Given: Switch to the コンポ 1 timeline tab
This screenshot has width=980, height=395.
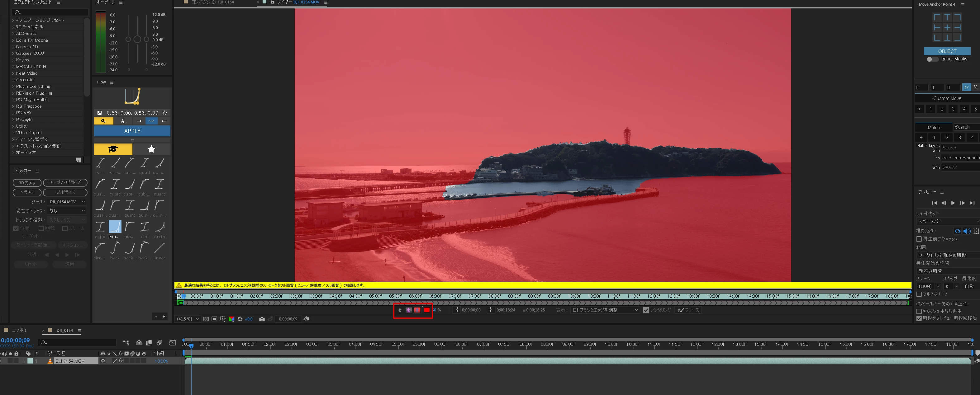Looking at the screenshot, I should (x=19, y=330).
